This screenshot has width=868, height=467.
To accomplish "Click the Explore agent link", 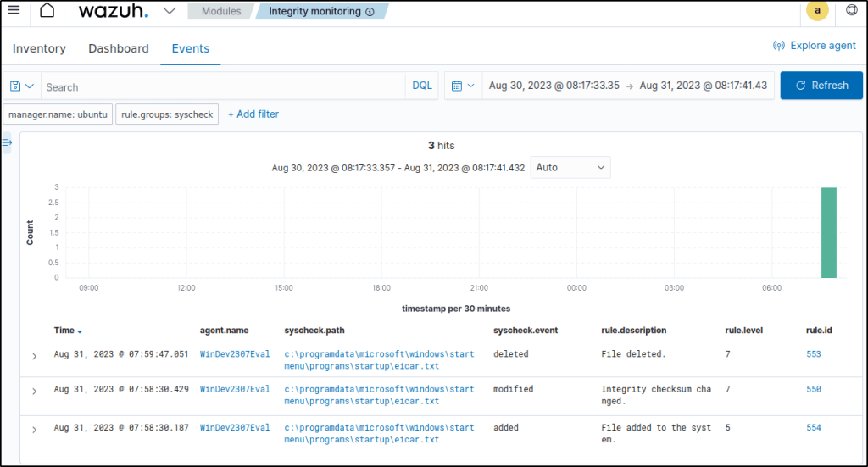I will point(815,46).
